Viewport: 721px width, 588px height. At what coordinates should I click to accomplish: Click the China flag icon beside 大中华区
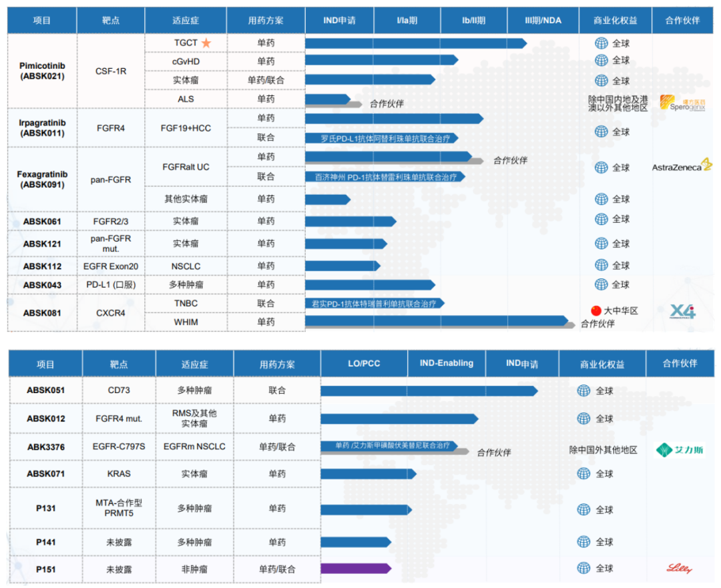pyautogui.click(x=596, y=310)
